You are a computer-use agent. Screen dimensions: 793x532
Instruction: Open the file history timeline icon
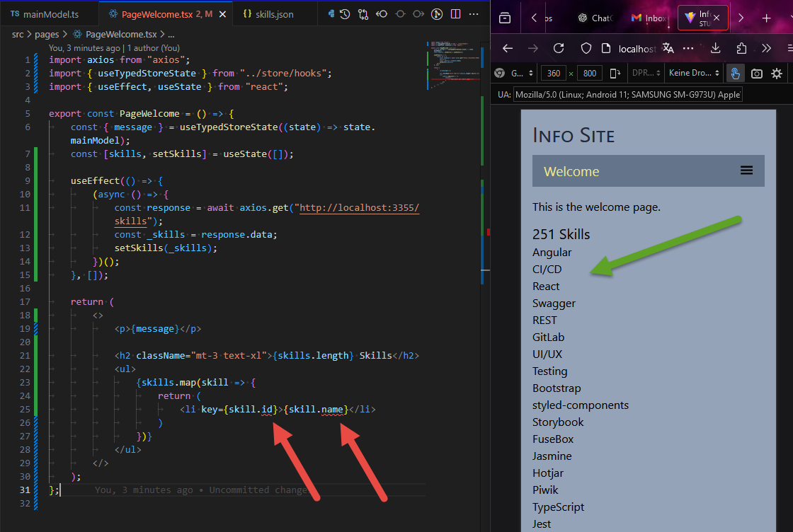(x=345, y=14)
